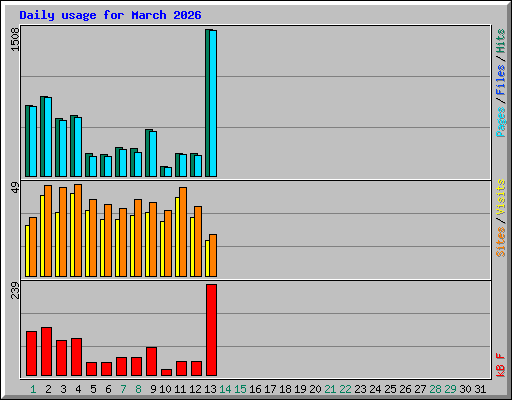The width and height of the screenshot is (512, 400).
Task: Click the orange sites bar for day 1
Action: coord(33,247)
